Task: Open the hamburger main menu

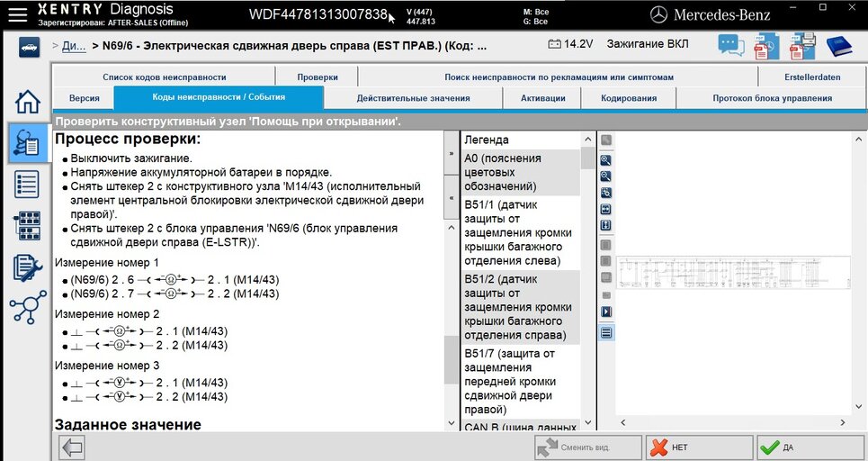Action: pyautogui.click(x=17, y=15)
